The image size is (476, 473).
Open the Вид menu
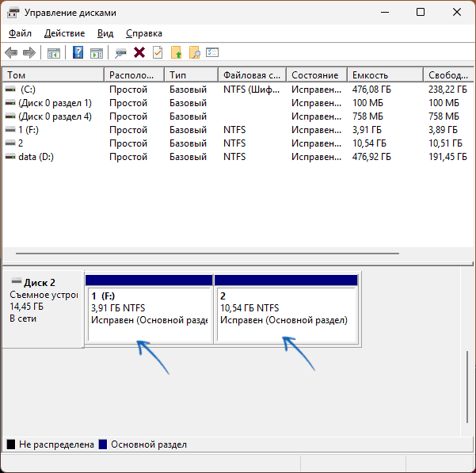point(105,33)
